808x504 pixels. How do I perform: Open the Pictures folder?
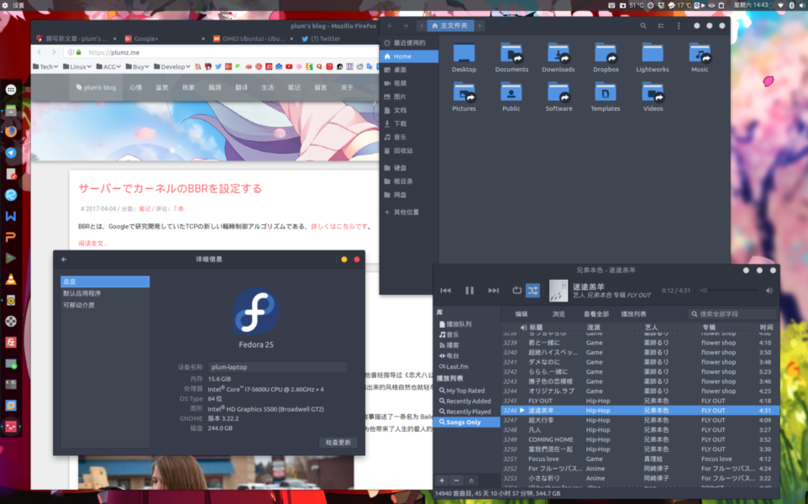tap(464, 96)
